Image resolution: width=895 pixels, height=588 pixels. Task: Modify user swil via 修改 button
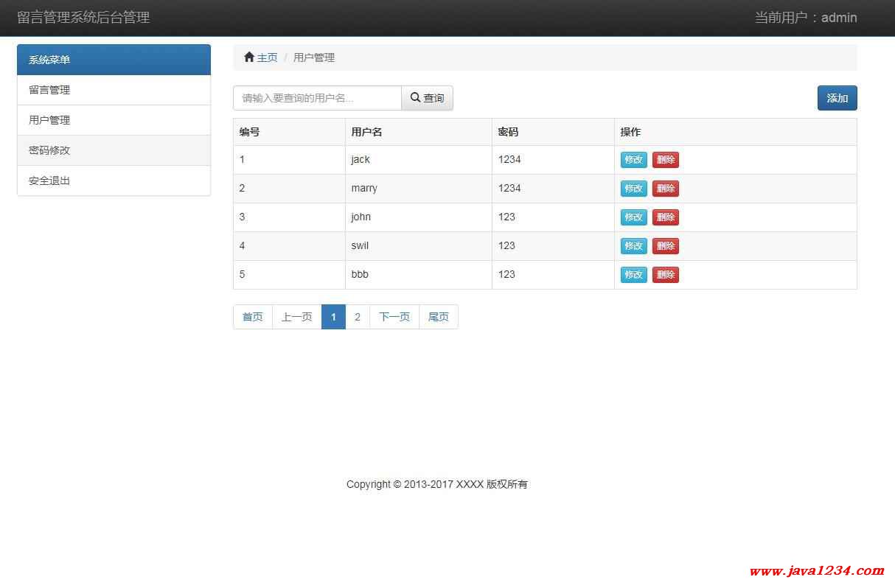click(x=633, y=246)
